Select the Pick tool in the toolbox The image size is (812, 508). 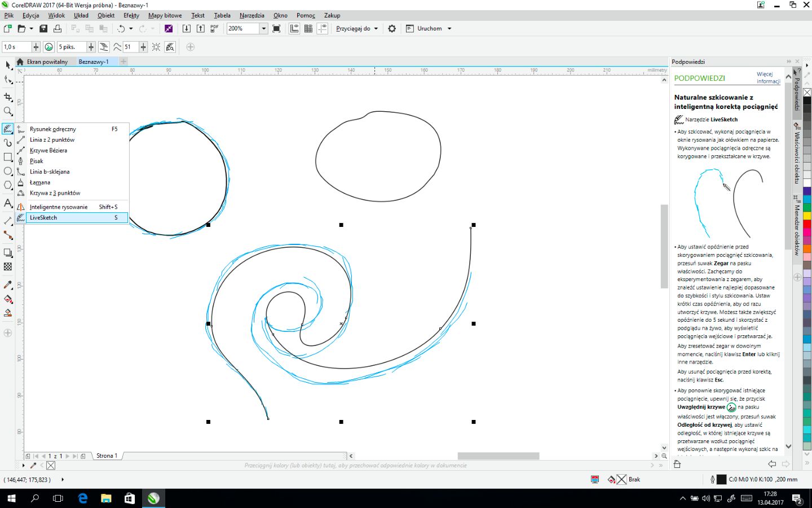[x=8, y=65]
